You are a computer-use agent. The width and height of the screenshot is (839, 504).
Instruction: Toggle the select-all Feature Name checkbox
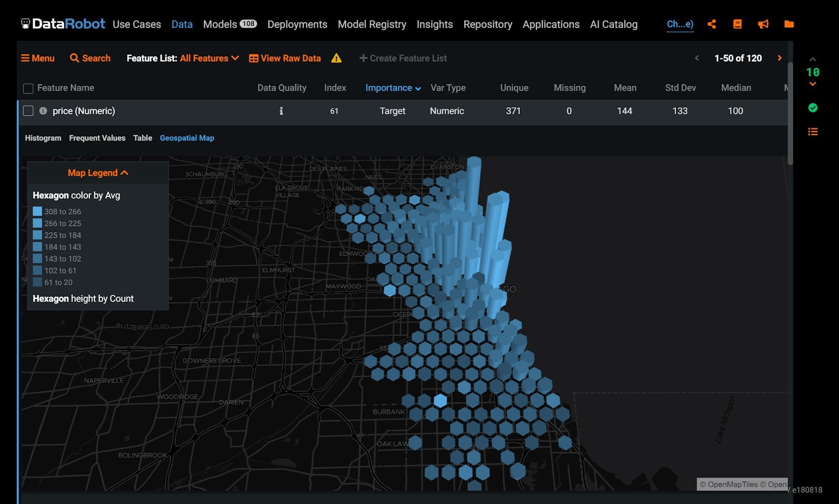[28, 89]
